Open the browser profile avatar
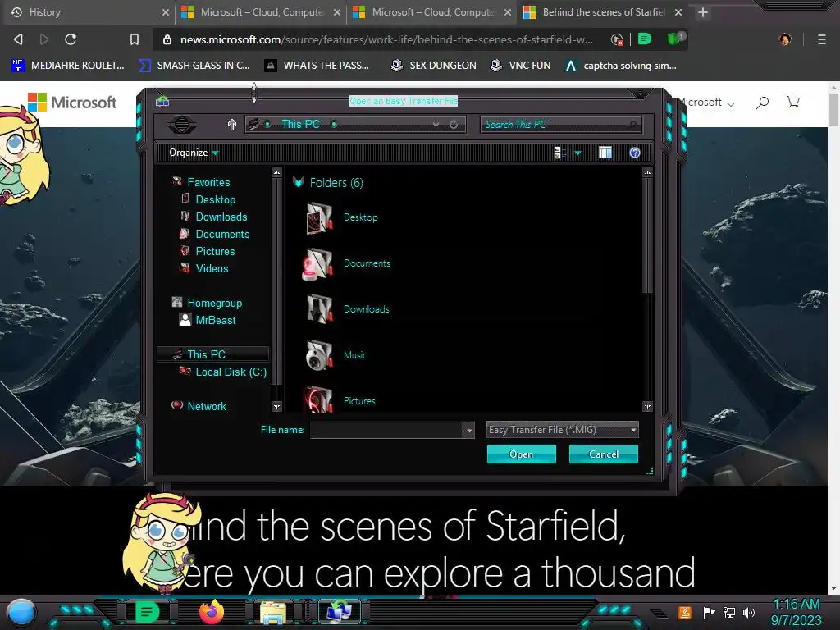This screenshot has height=630, width=840. point(785,39)
